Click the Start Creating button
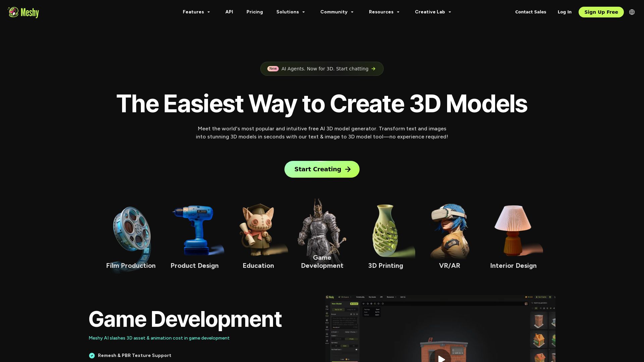Screen dimensions: 644x362 pyautogui.click(x=322, y=169)
